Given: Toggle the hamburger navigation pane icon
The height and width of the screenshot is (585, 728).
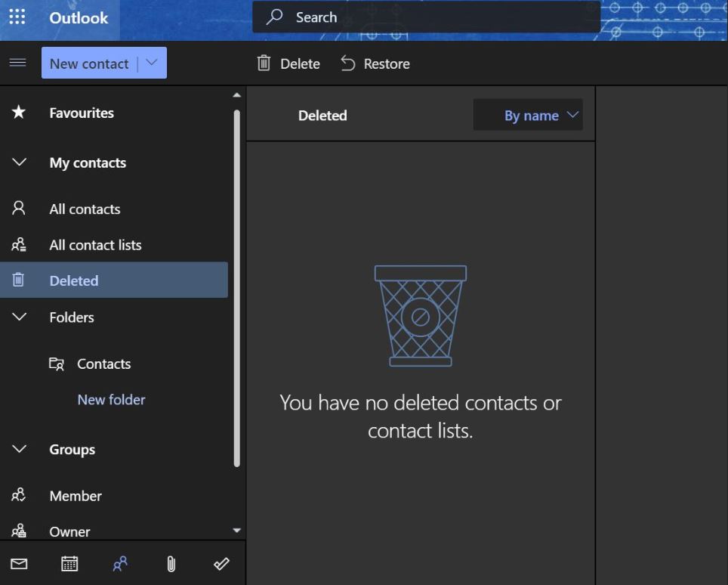Looking at the screenshot, I should [17, 63].
